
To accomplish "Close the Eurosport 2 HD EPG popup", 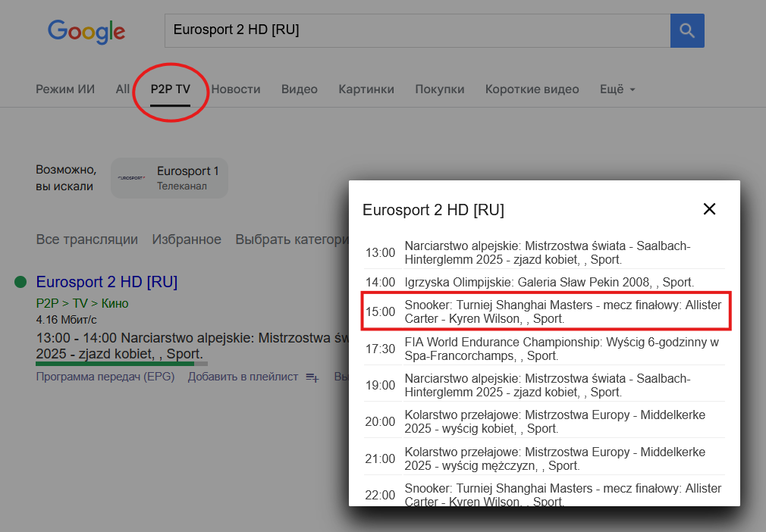I will click(x=709, y=209).
